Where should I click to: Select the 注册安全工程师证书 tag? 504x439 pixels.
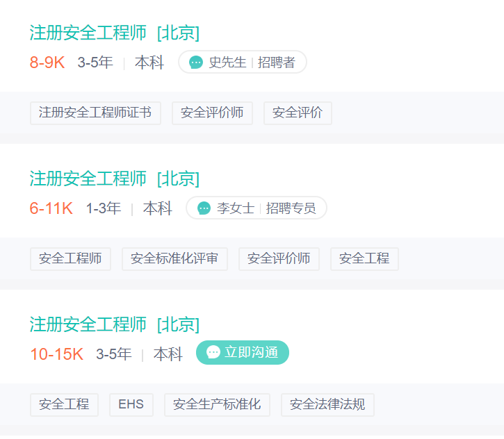click(95, 113)
